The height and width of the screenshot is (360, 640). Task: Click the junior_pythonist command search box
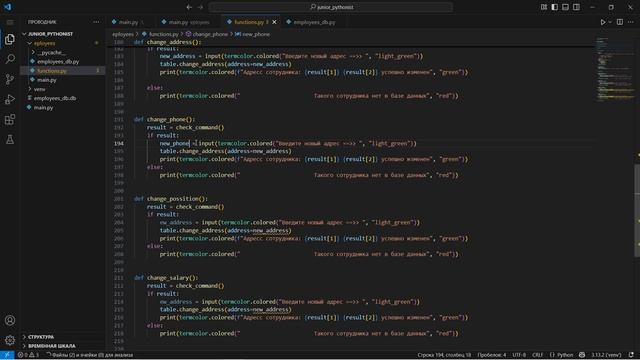[x=331, y=7]
